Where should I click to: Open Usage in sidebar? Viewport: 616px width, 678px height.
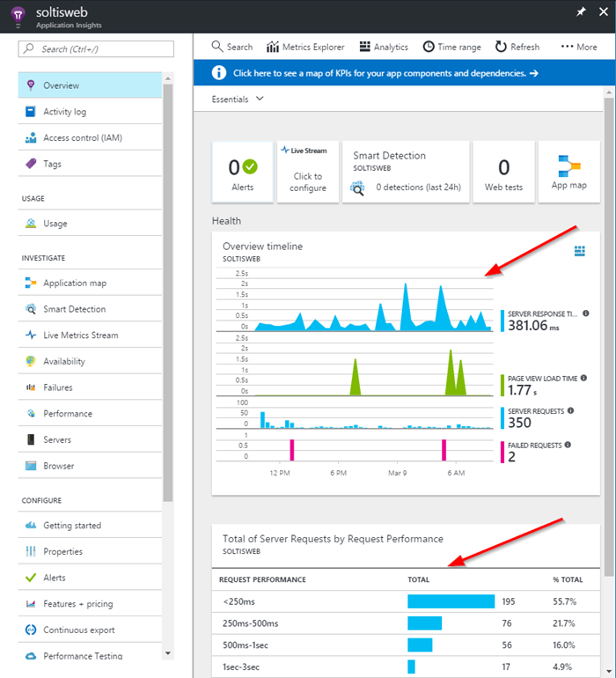(x=90, y=224)
